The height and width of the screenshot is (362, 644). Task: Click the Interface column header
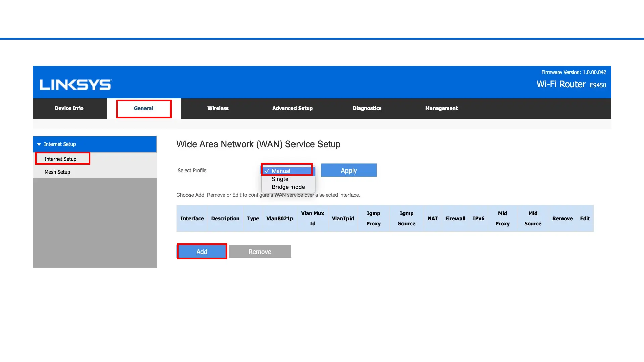click(192, 219)
